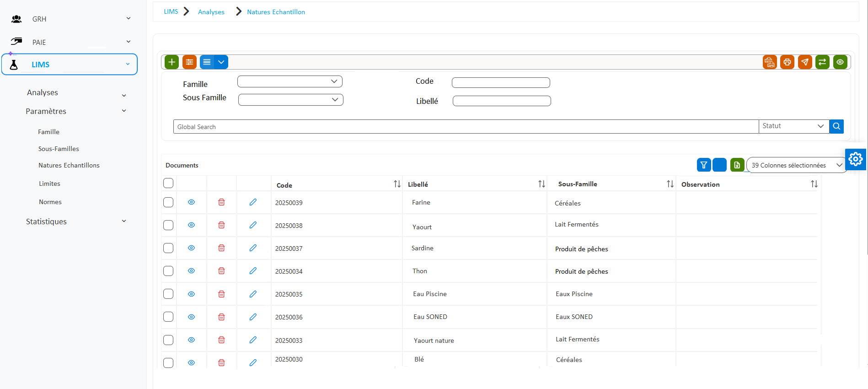Check the row 20250036 checkbox
Image resolution: width=868 pixels, height=389 pixels.
[x=168, y=317]
